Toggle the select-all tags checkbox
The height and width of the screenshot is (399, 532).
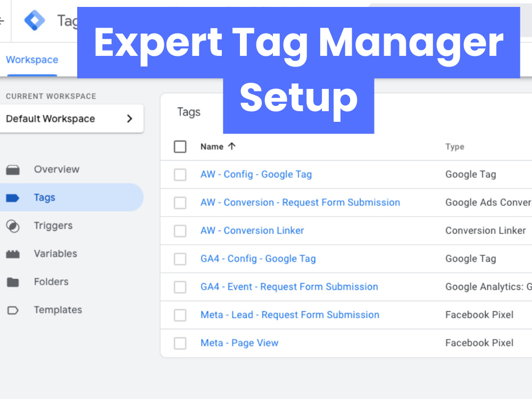(x=180, y=147)
